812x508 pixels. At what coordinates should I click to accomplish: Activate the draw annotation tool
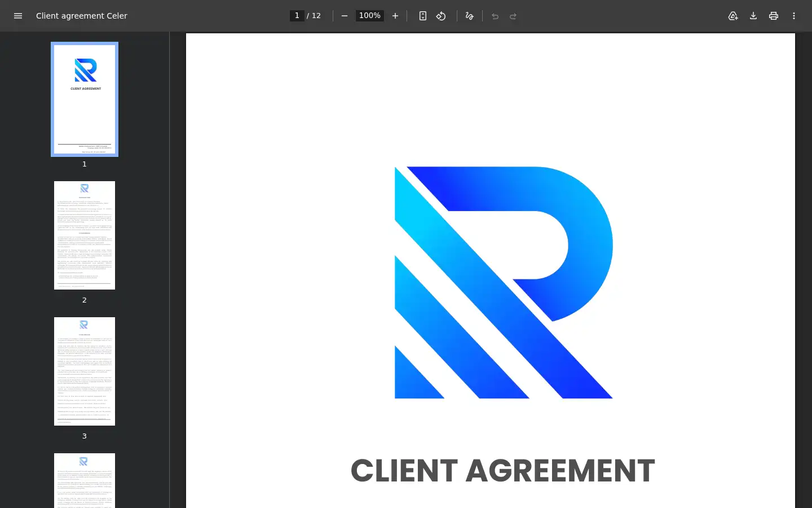(x=469, y=16)
